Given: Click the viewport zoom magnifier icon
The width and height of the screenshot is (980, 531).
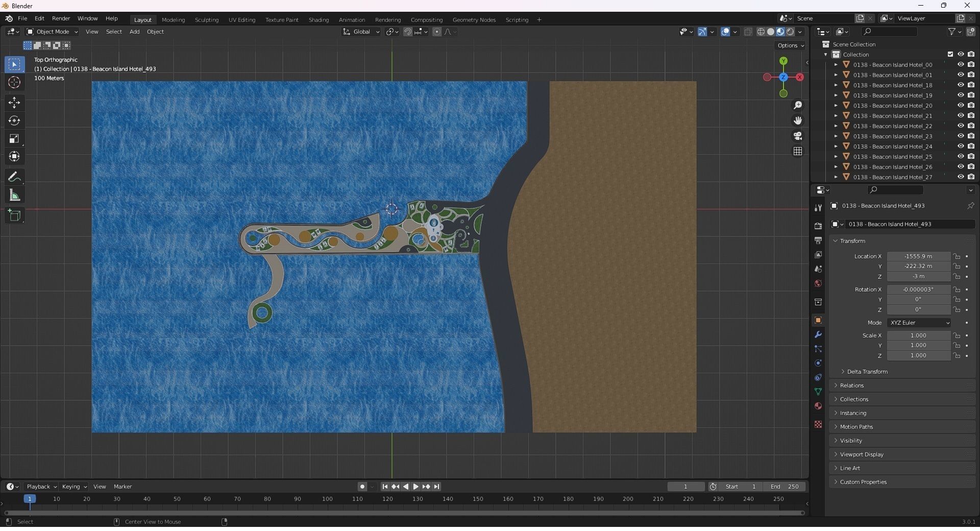Looking at the screenshot, I should tap(797, 105).
